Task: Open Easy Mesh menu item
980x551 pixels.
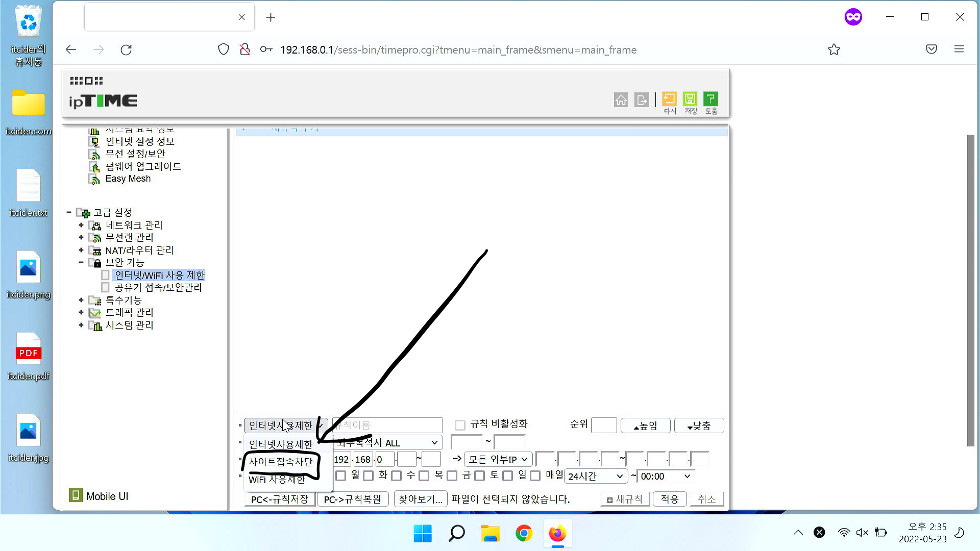Action: 128,179
